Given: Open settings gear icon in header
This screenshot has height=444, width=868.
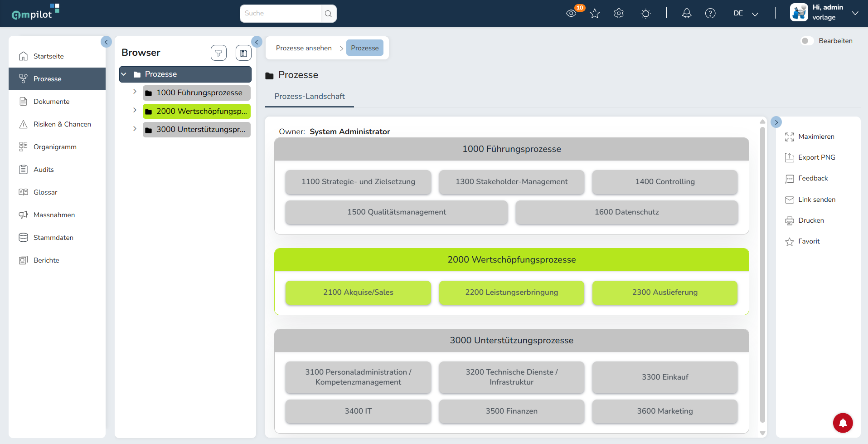Looking at the screenshot, I should [619, 14].
